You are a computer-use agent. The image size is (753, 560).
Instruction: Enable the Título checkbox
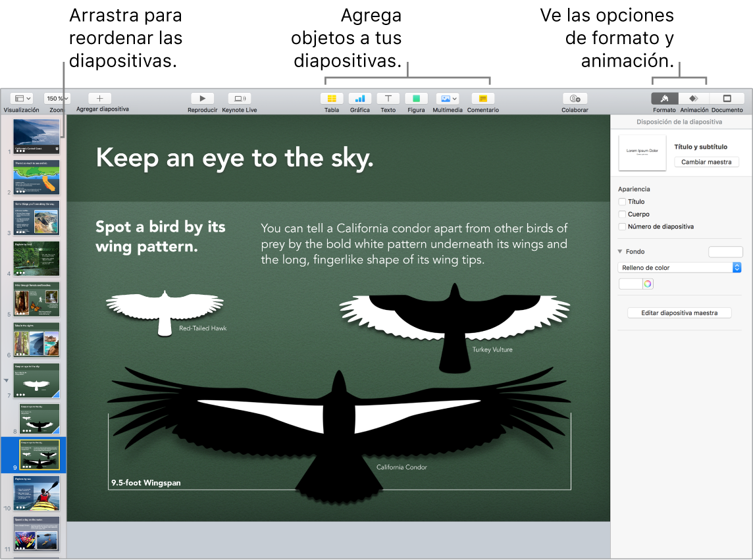tap(621, 201)
